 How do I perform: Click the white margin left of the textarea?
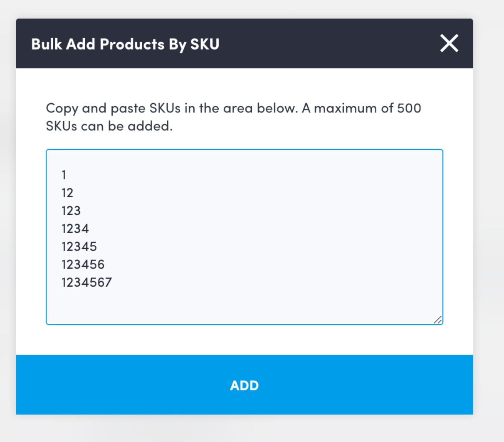pos(31,237)
